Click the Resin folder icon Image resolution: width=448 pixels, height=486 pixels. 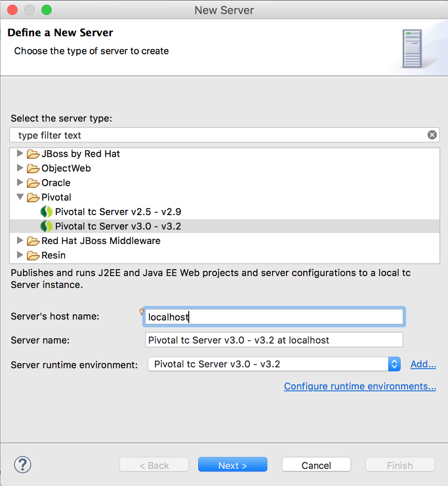[x=33, y=255]
